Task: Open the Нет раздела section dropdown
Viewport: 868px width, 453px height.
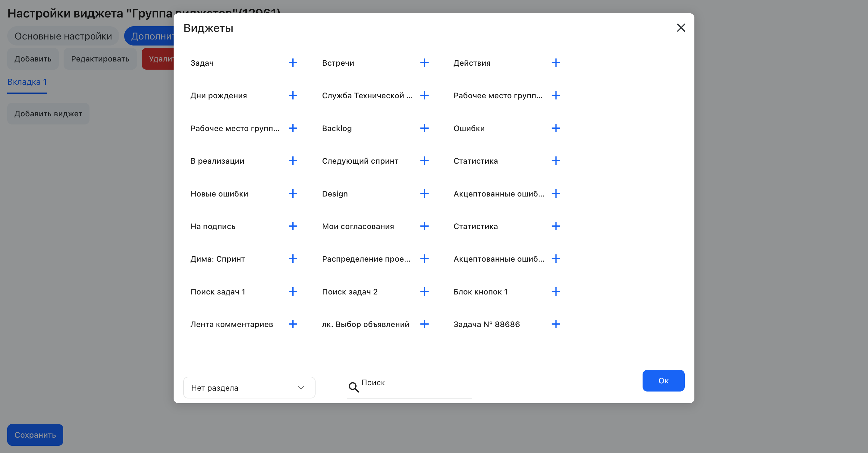Action: pos(249,388)
